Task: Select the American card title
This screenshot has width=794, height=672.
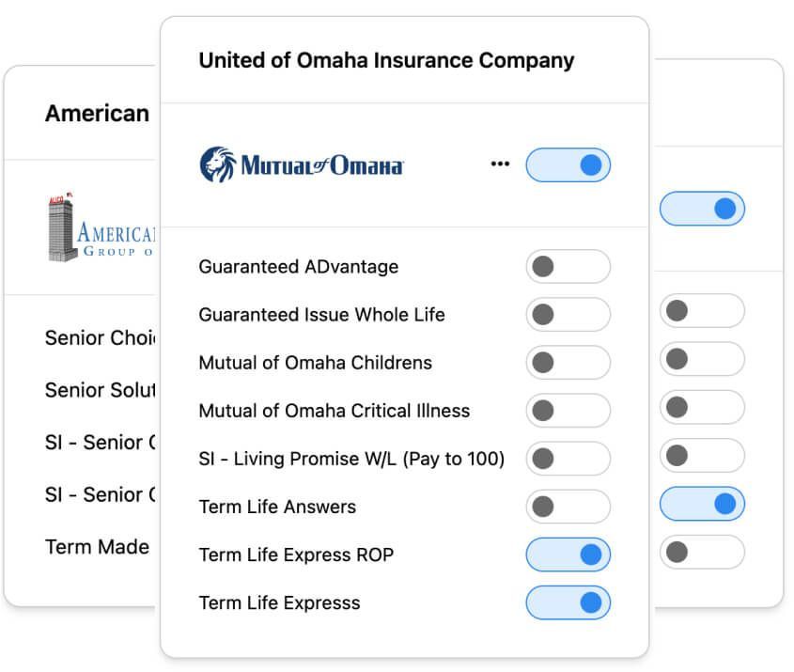Action: point(97,113)
